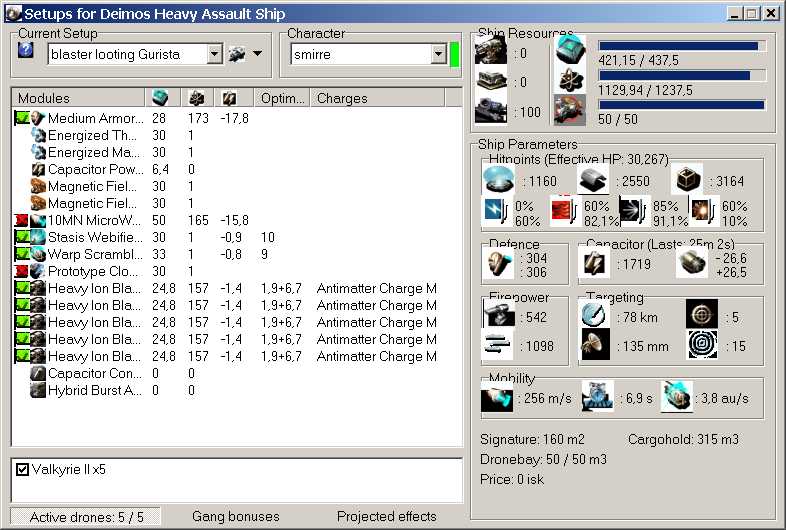Select the Capacitor Con... rig row
This screenshot has height=530, width=786.
pos(237,373)
